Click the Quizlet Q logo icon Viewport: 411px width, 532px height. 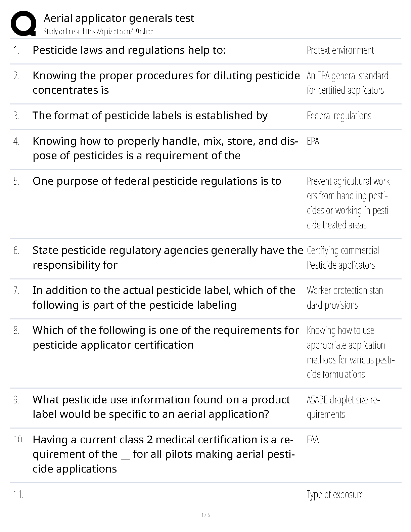pyautogui.click(x=24, y=23)
